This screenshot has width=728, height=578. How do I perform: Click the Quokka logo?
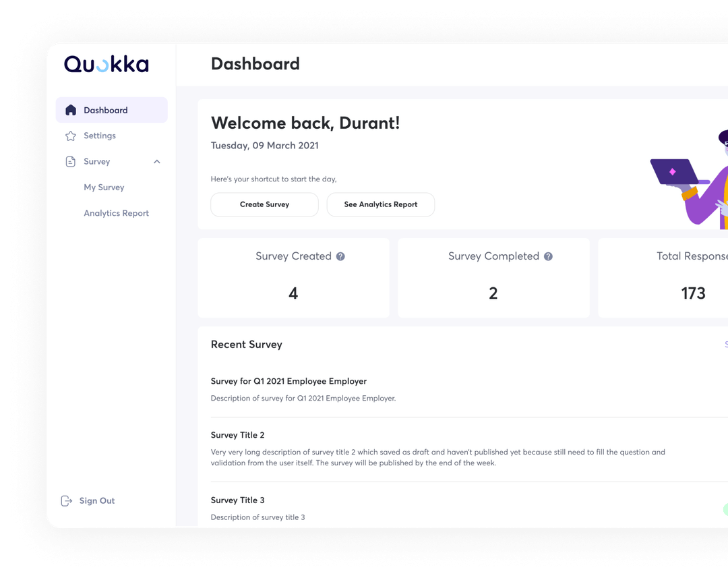pyautogui.click(x=106, y=64)
